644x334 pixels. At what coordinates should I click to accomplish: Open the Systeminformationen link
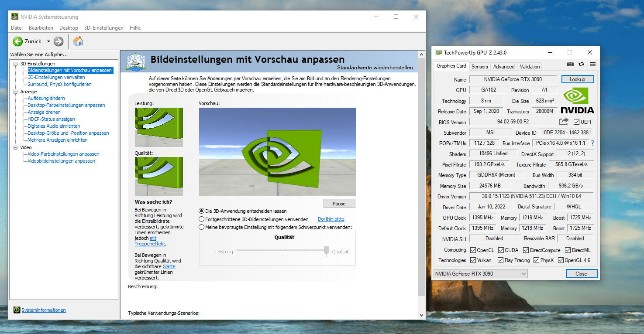click(x=44, y=310)
